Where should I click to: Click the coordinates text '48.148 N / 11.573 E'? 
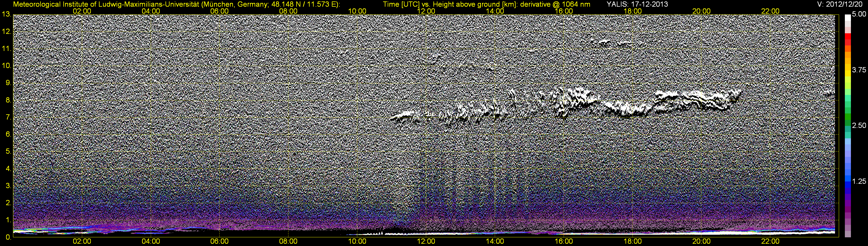pos(303,4)
